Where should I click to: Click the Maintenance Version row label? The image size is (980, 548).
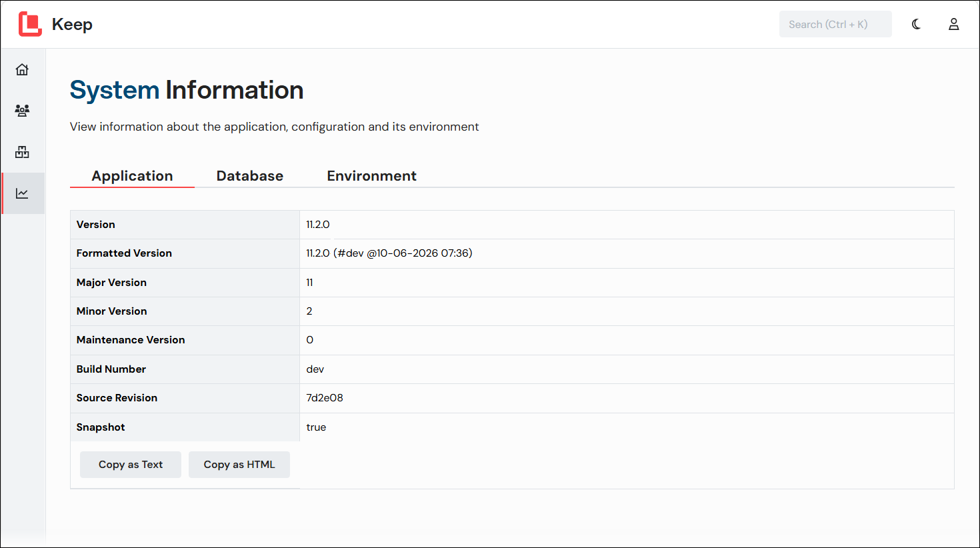click(131, 340)
